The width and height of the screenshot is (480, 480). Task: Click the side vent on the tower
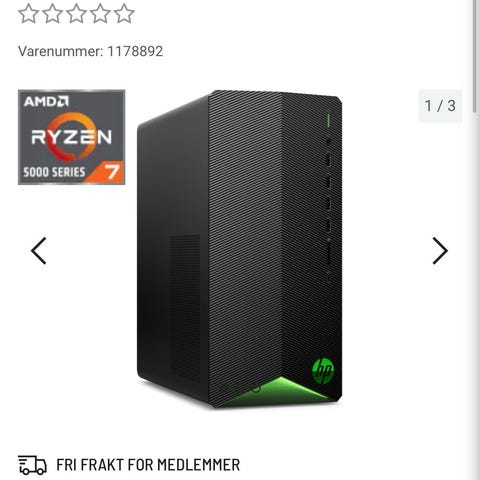coord(185,307)
